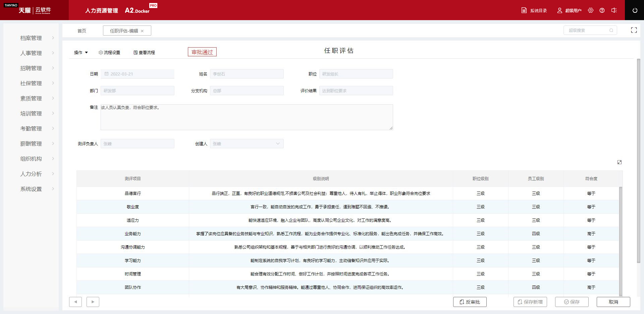Image resolution: width=644 pixels, height=314 pixels.
Task: Click the help question mark icon
Action: (x=602, y=10)
